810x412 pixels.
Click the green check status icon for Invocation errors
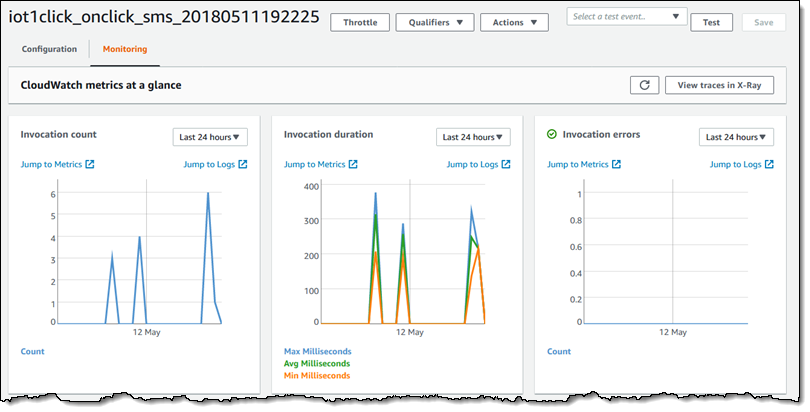(552, 134)
